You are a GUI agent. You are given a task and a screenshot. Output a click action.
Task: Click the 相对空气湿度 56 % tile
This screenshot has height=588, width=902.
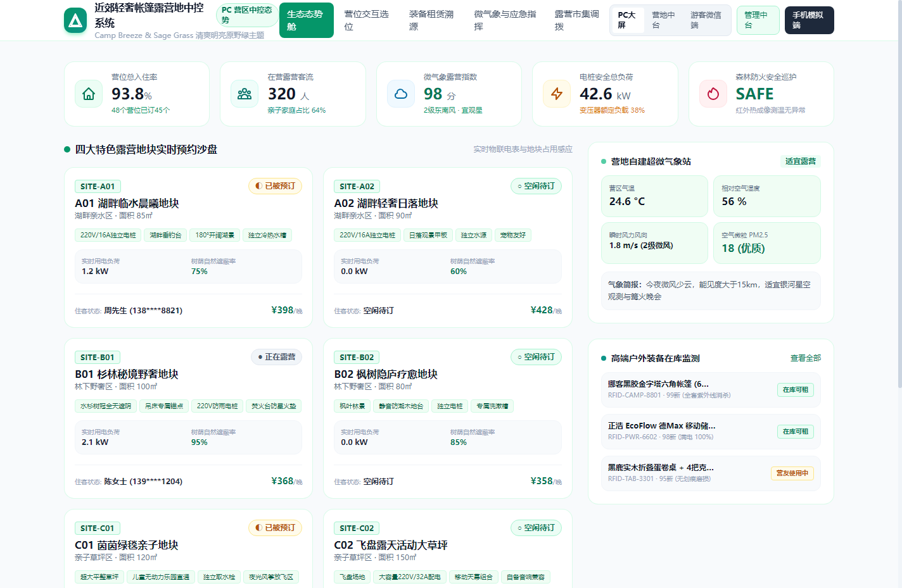pos(767,196)
